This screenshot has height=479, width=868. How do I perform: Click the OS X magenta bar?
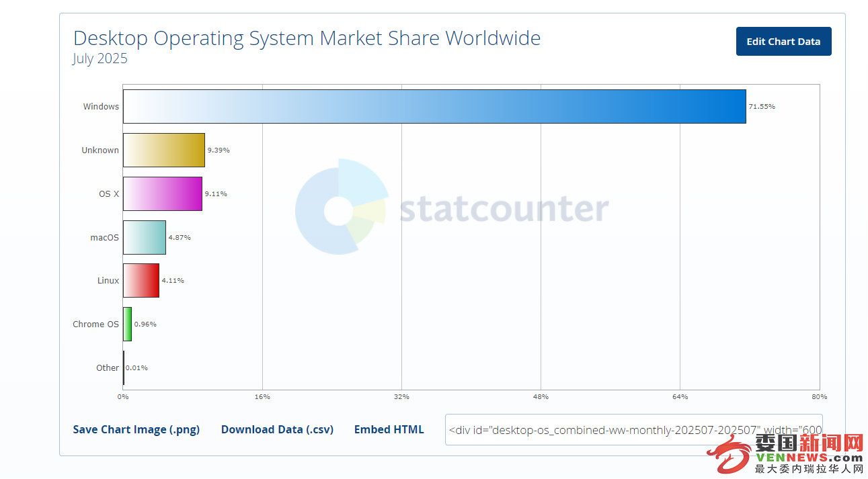coord(163,193)
